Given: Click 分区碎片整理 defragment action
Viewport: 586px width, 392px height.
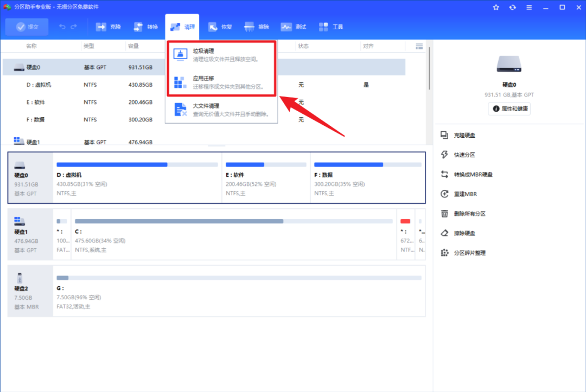Looking at the screenshot, I should tap(463, 253).
